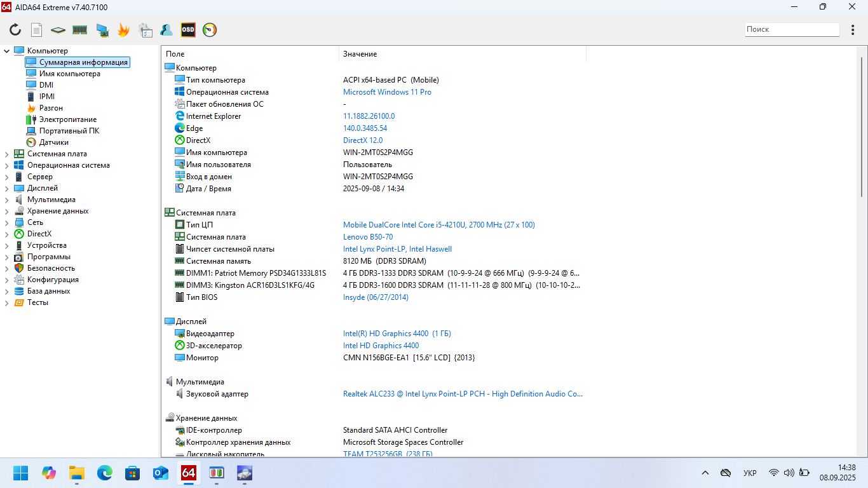Expand the Тесты tree node
The width and height of the screenshot is (868, 488).
[7, 302]
